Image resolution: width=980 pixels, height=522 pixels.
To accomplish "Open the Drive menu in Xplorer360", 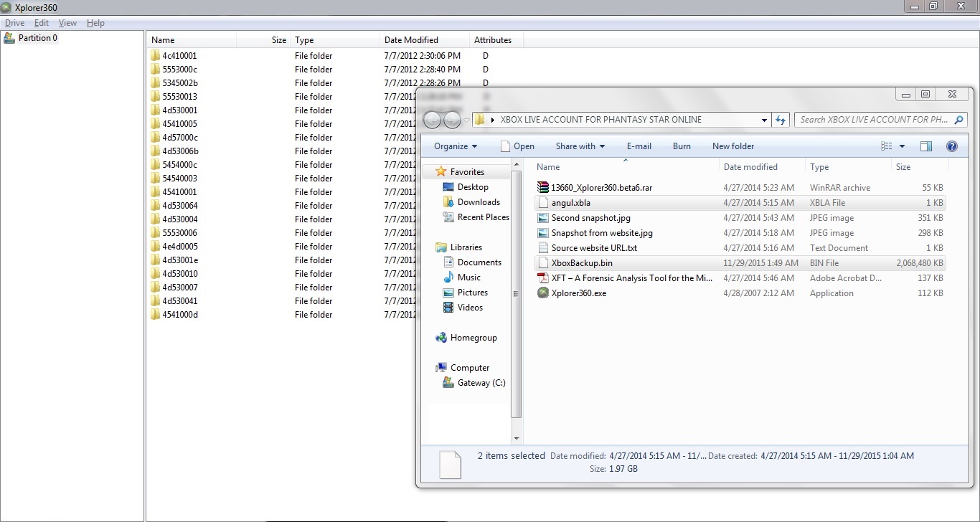I will (14, 23).
